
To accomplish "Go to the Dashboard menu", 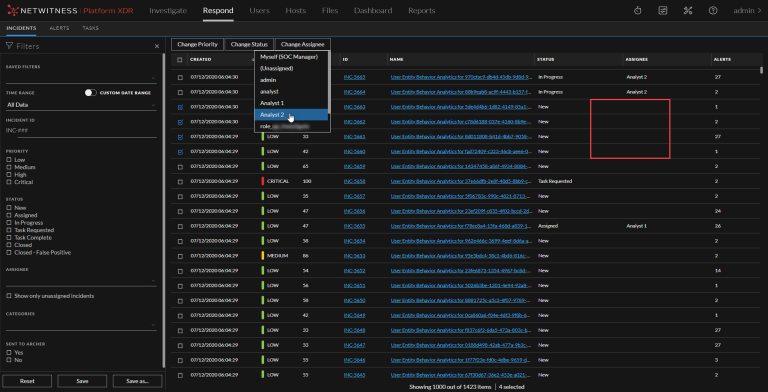I will [373, 10].
